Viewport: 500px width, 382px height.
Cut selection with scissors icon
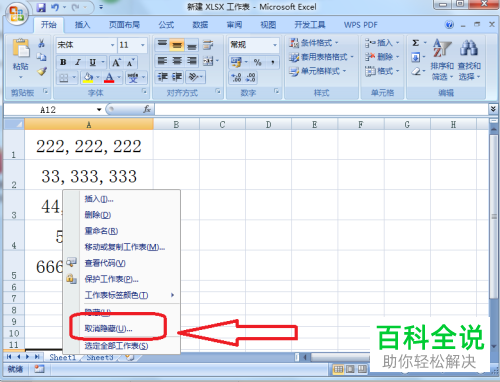pyautogui.click(x=41, y=43)
